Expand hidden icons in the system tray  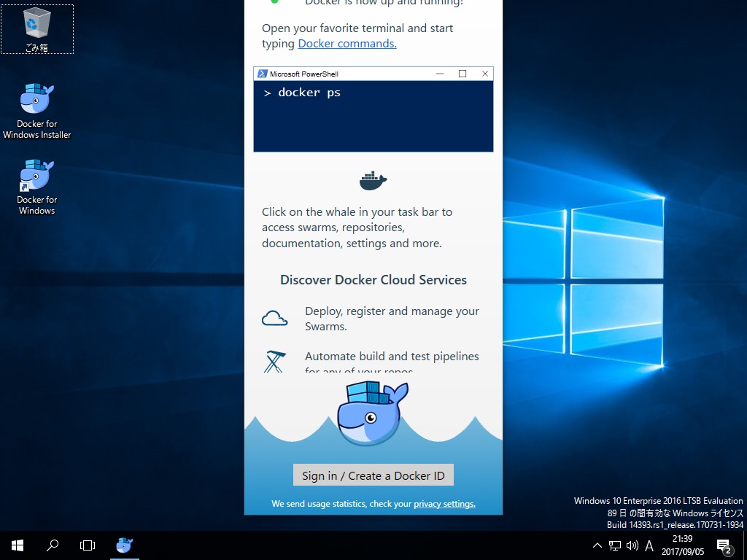(x=597, y=545)
